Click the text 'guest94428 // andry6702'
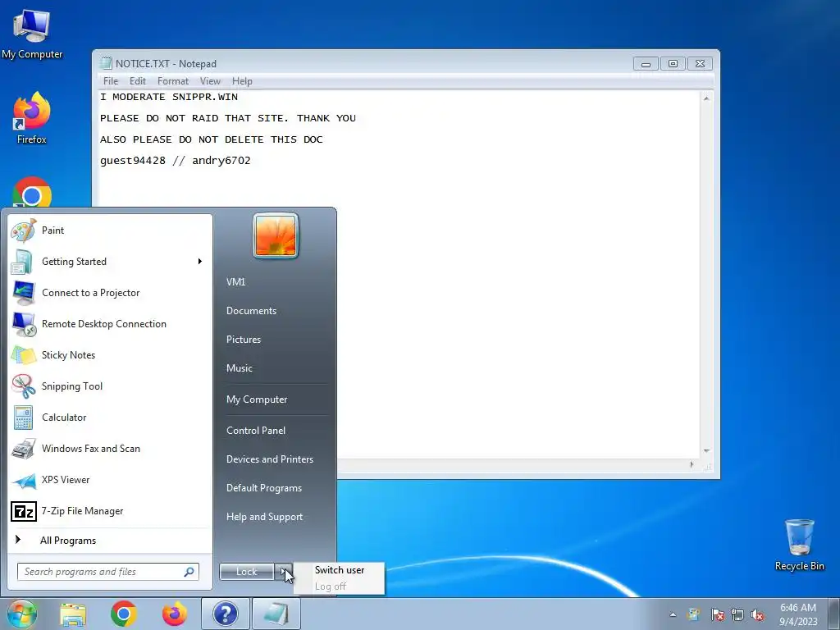 [176, 161]
